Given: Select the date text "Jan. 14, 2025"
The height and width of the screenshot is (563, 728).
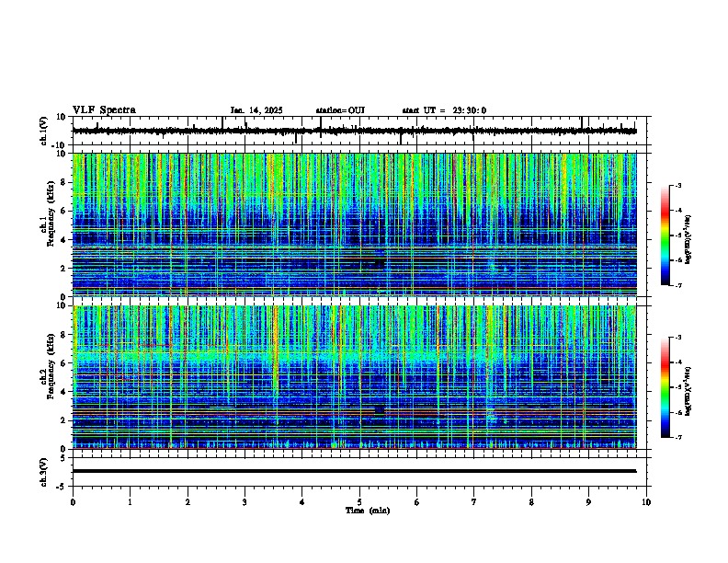Looking at the screenshot, I should pyautogui.click(x=256, y=110).
